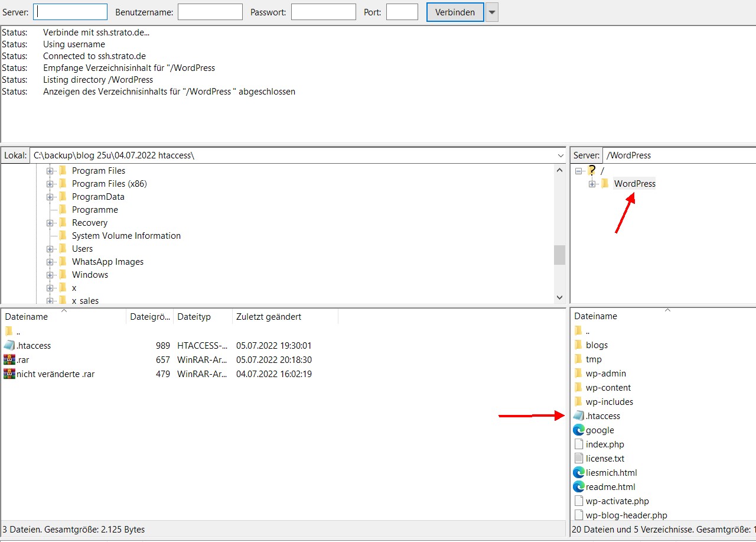Select the 'nicht veränderte .rar' archive

click(55, 374)
